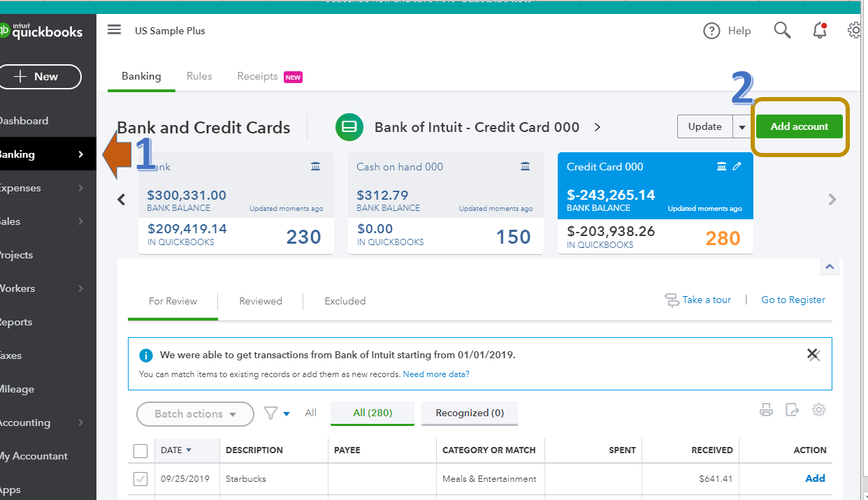Image resolution: width=868 pixels, height=500 pixels.
Task: Switch to the Rules tab
Action: [199, 76]
